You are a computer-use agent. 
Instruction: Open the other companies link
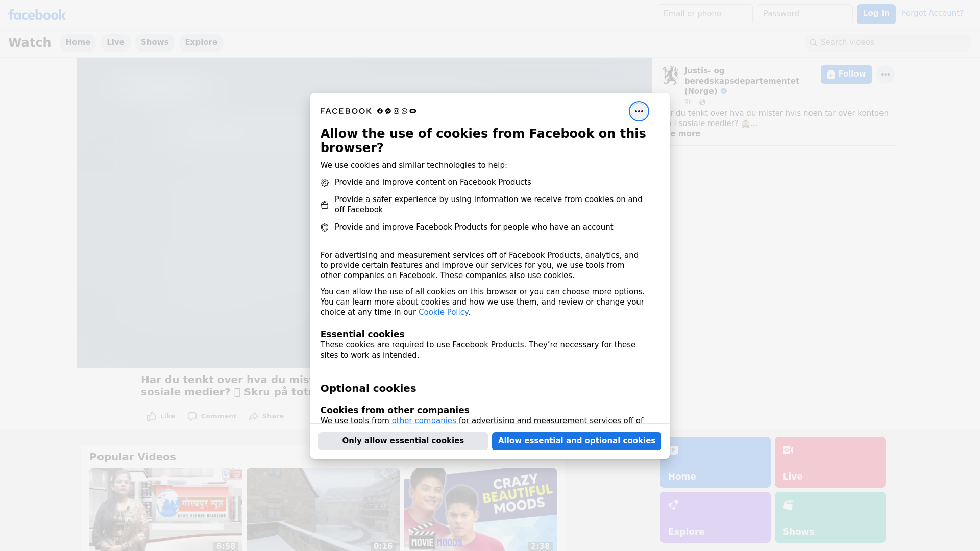tap(424, 421)
